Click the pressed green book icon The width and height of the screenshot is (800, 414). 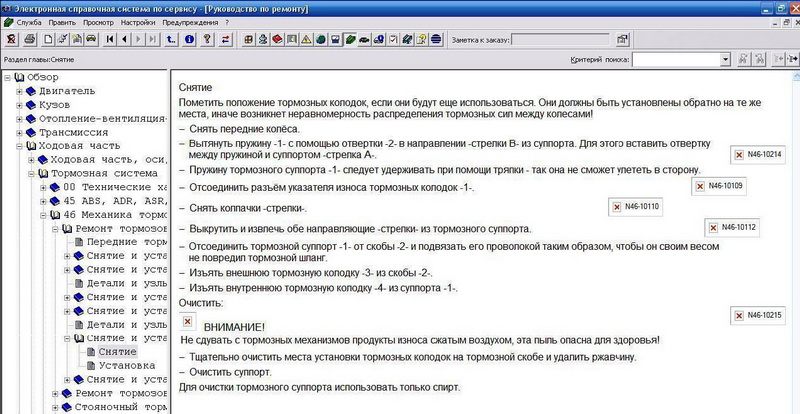[349, 39]
